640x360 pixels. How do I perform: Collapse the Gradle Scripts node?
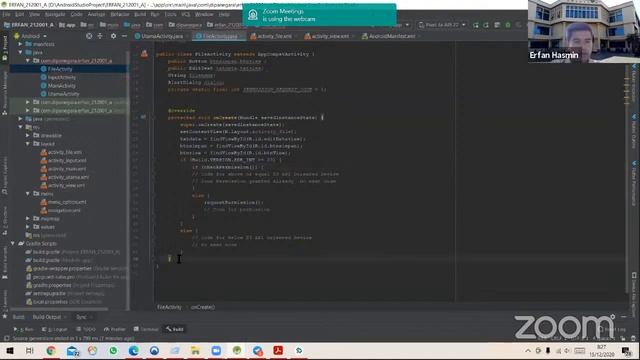pos(13,243)
